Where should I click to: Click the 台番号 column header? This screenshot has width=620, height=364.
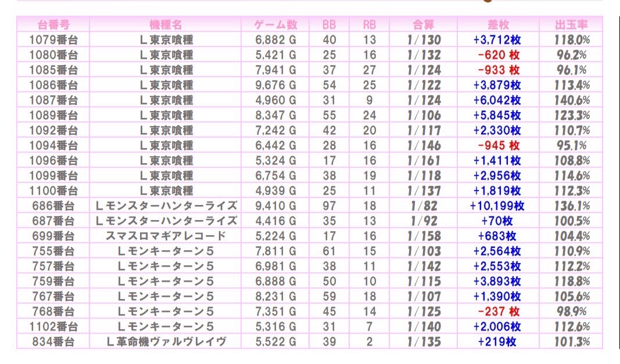click(53, 24)
